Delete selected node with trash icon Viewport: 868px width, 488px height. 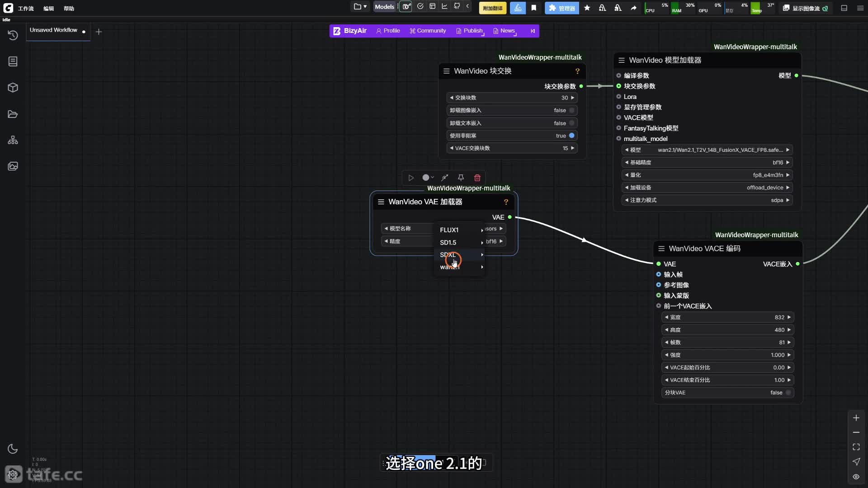click(477, 178)
